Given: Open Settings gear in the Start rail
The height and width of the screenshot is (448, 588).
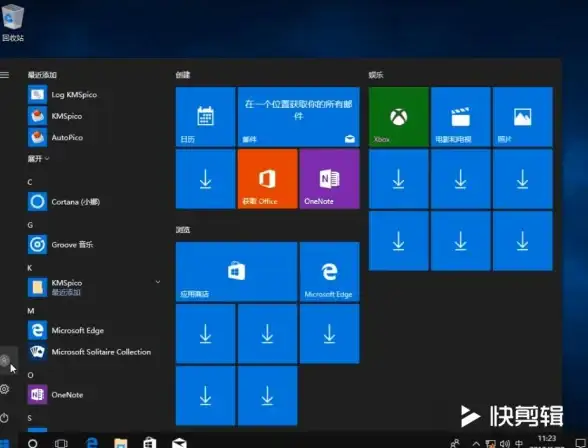Looking at the screenshot, I should click(4, 389).
